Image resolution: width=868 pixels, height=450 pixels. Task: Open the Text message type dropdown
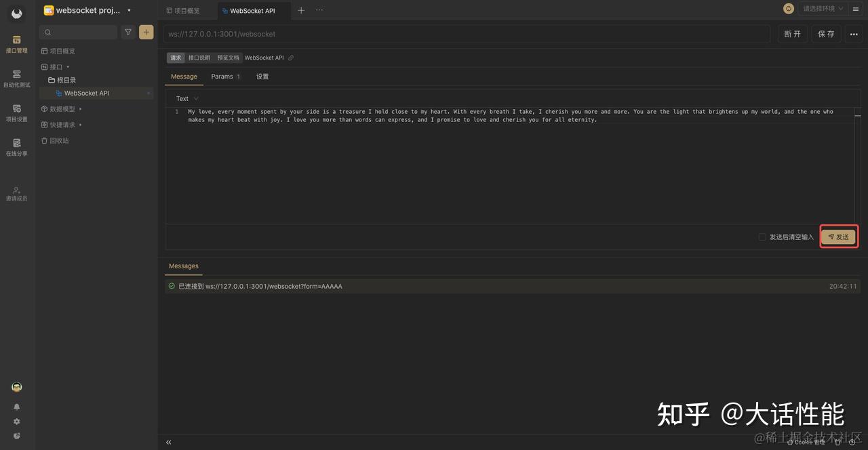click(x=185, y=98)
